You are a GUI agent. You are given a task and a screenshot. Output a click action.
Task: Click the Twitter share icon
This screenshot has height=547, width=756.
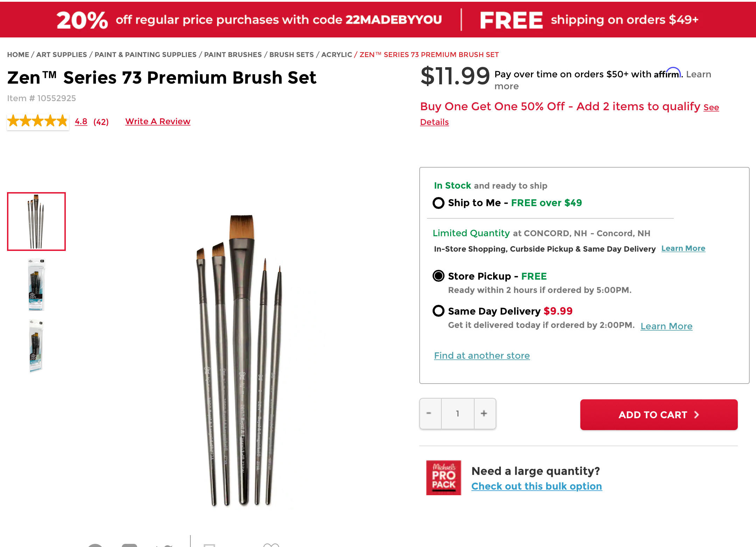pyautogui.click(x=164, y=545)
